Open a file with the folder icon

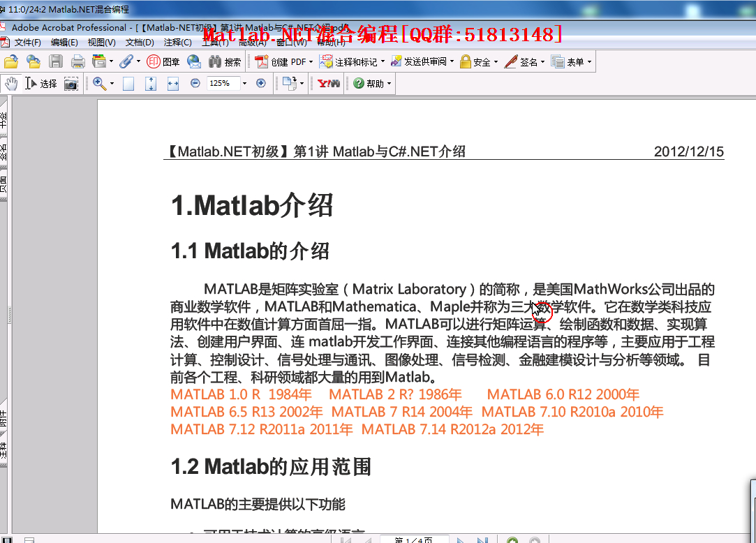pyautogui.click(x=10, y=61)
